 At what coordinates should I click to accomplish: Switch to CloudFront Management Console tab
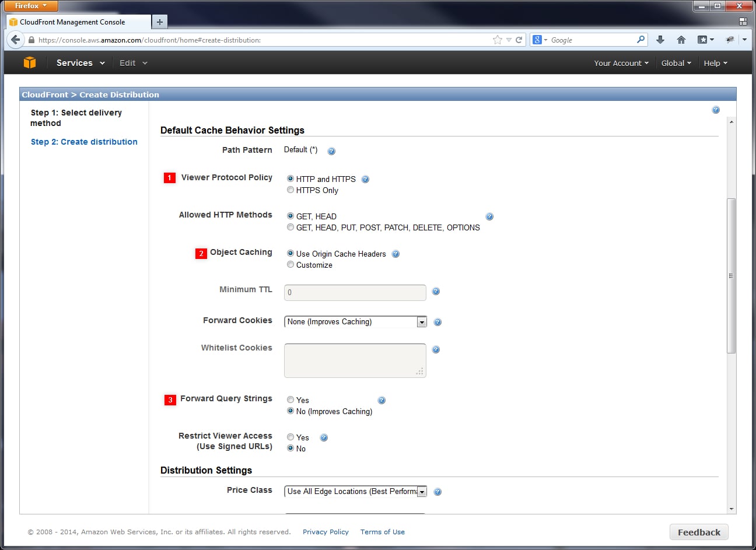point(78,22)
